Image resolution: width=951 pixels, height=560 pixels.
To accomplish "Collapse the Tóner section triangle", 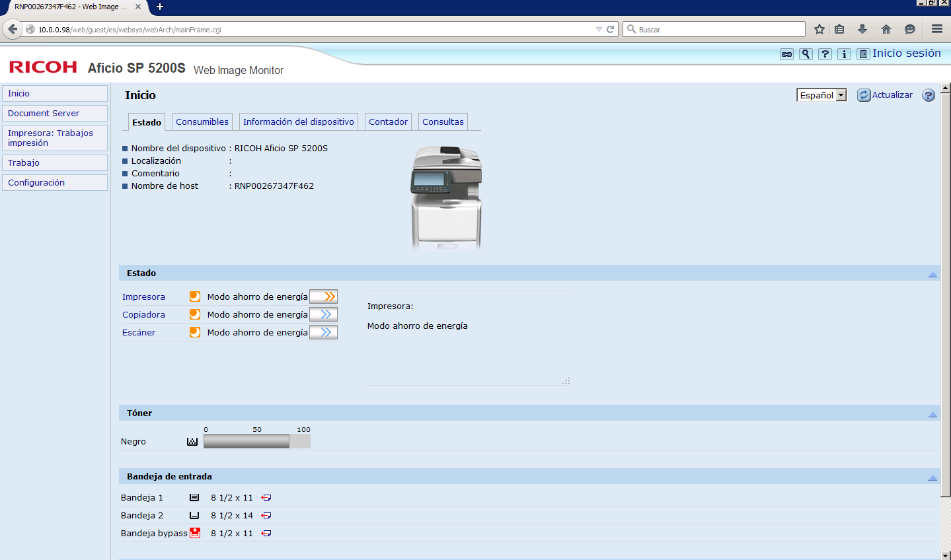I will click(x=932, y=414).
